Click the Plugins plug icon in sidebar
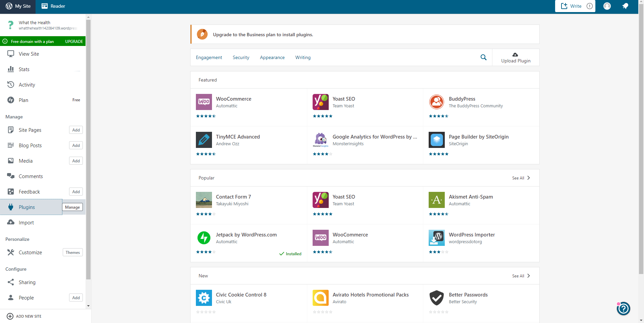Viewport: 644px width, 323px height. click(x=11, y=207)
